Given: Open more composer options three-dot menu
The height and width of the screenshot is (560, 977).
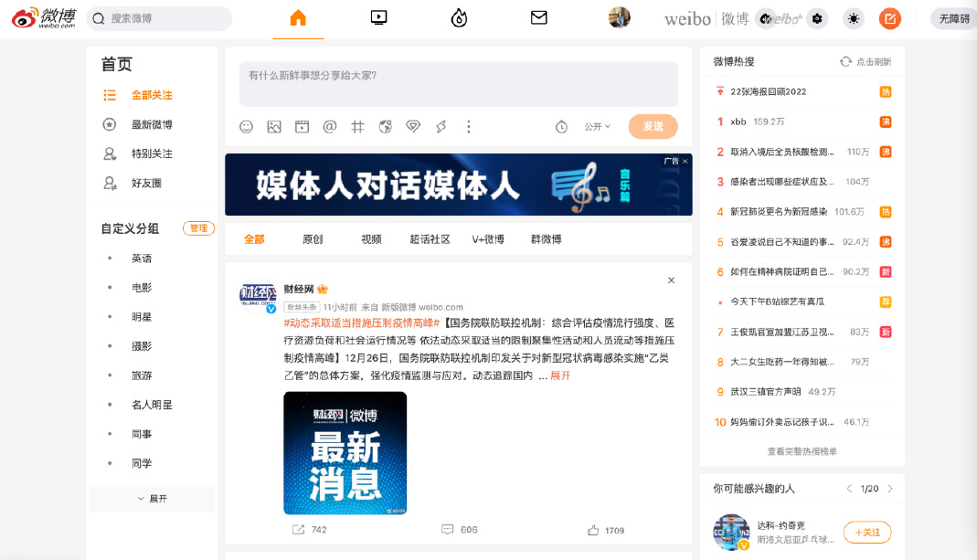Looking at the screenshot, I should 469,127.
